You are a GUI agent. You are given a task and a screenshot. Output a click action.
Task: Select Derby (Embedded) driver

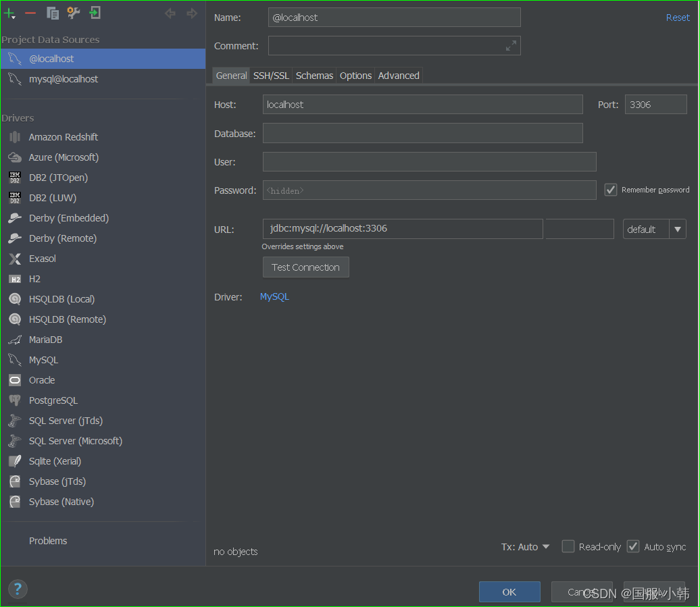[103, 218]
